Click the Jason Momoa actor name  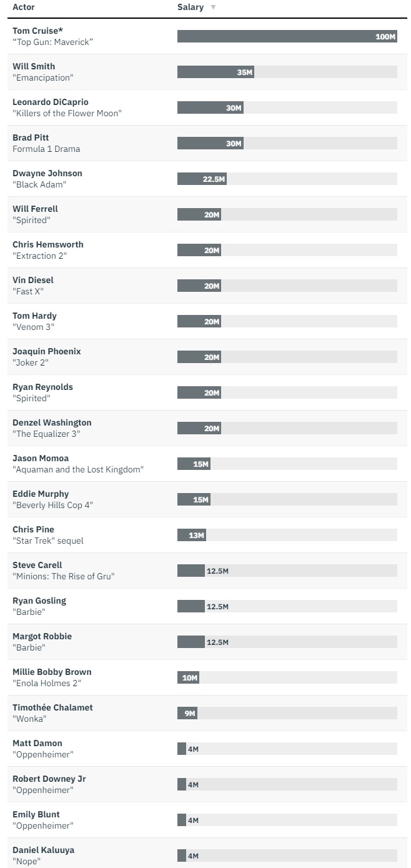(41, 458)
